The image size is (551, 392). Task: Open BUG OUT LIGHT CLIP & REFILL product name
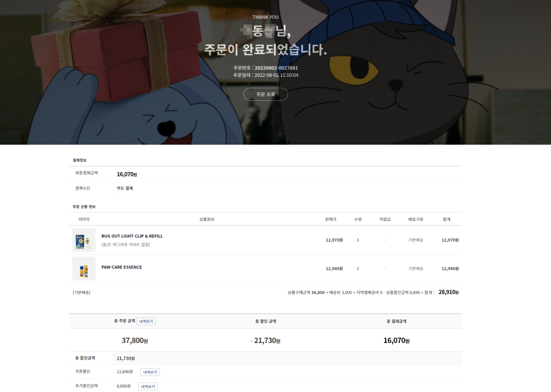132,236
